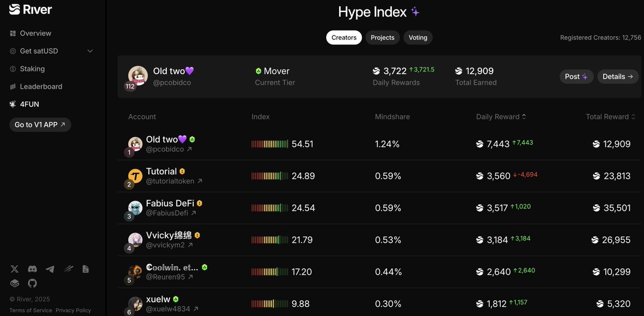The image size is (644, 316).
Task: Click the Account column header
Action: [x=142, y=116]
